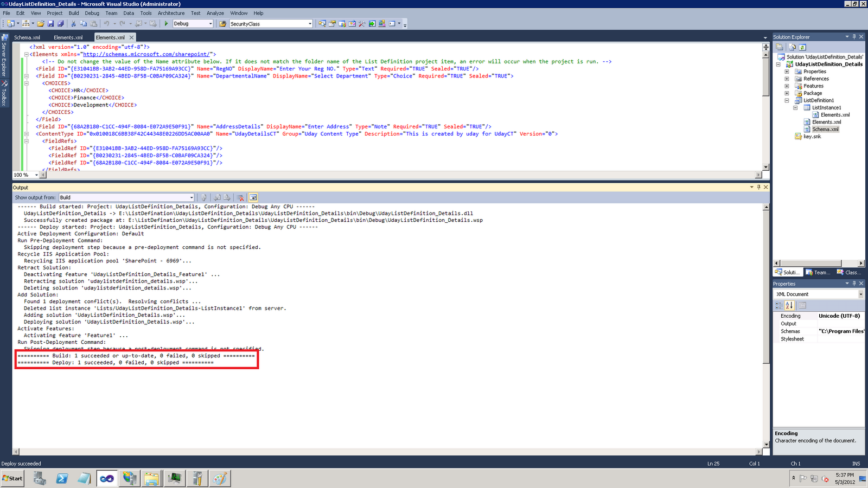Click the schemas.microsoft.com/sharepoint namespace link

click(x=146, y=54)
